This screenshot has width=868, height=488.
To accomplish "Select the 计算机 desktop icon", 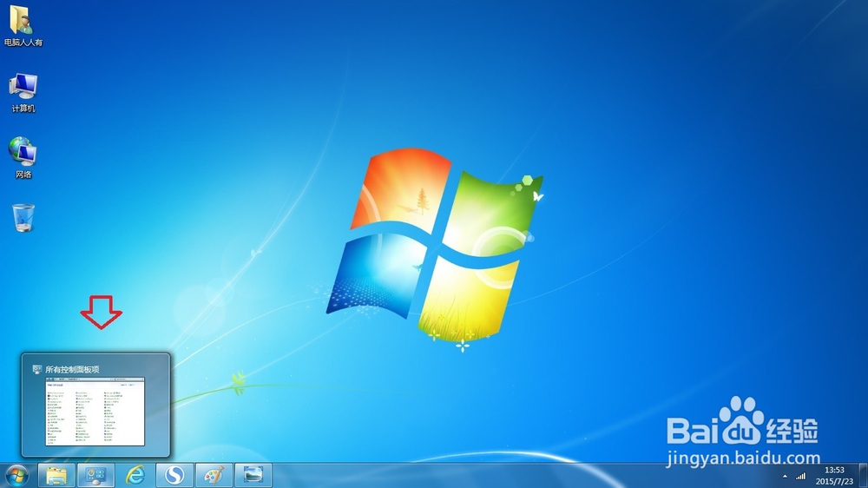I will (x=23, y=93).
